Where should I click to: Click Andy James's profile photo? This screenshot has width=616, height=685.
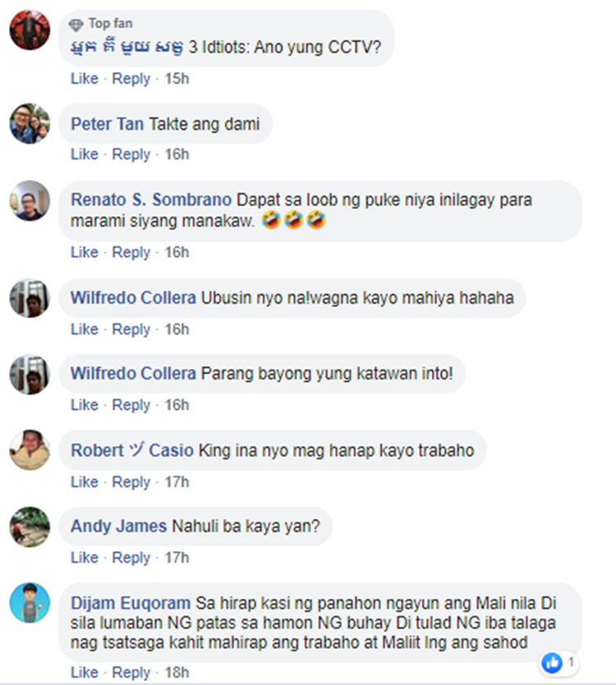30,526
